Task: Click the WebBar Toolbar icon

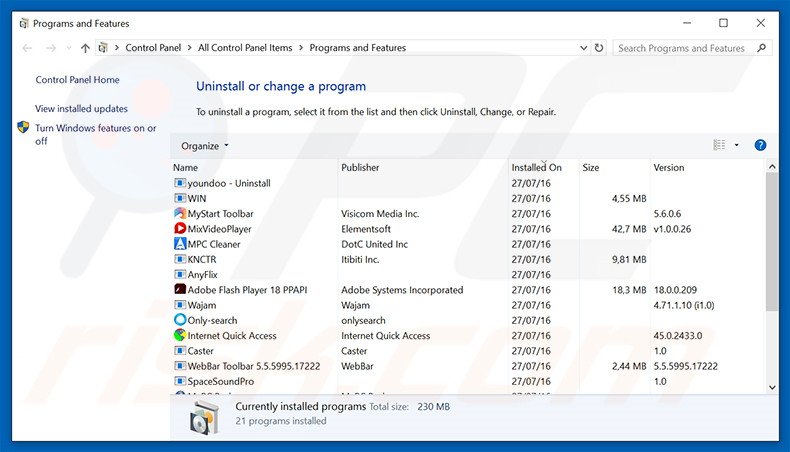Action: [180, 366]
